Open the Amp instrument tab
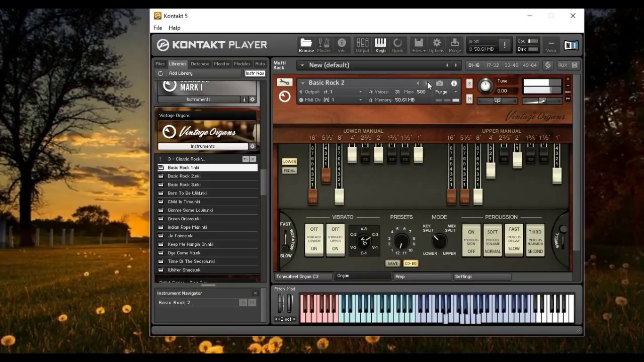Image resolution: width=644 pixels, height=362 pixels. coord(422,277)
